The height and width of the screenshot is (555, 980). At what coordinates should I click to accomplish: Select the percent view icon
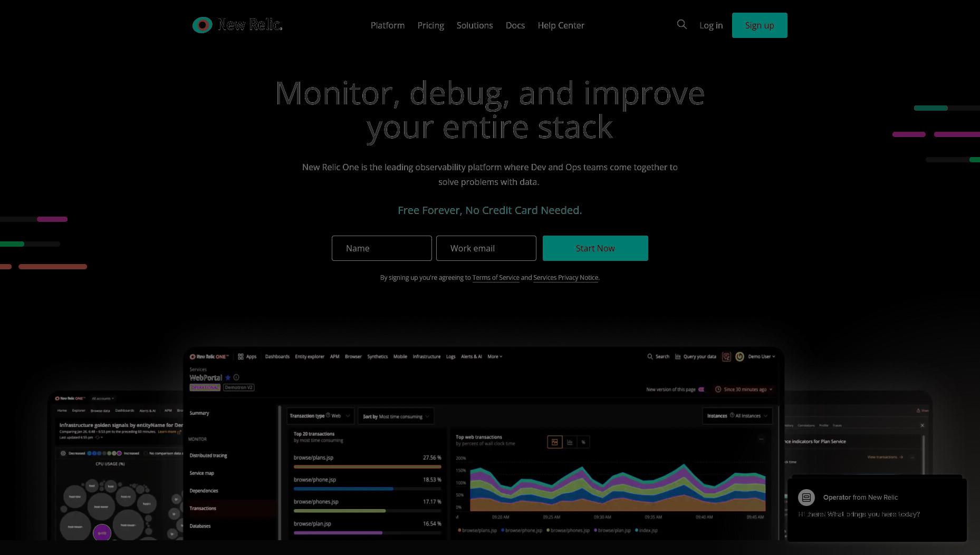click(583, 442)
